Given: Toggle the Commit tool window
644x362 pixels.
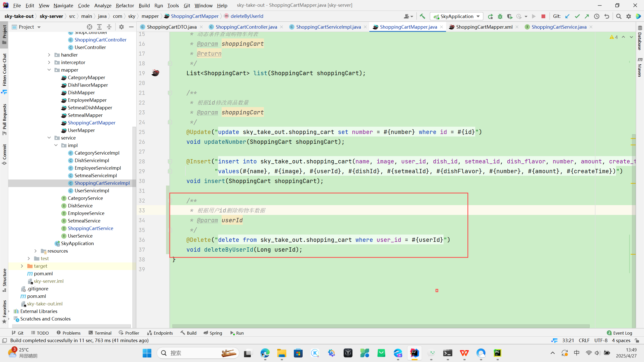Looking at the screenshot, I should tap(4, 154).
